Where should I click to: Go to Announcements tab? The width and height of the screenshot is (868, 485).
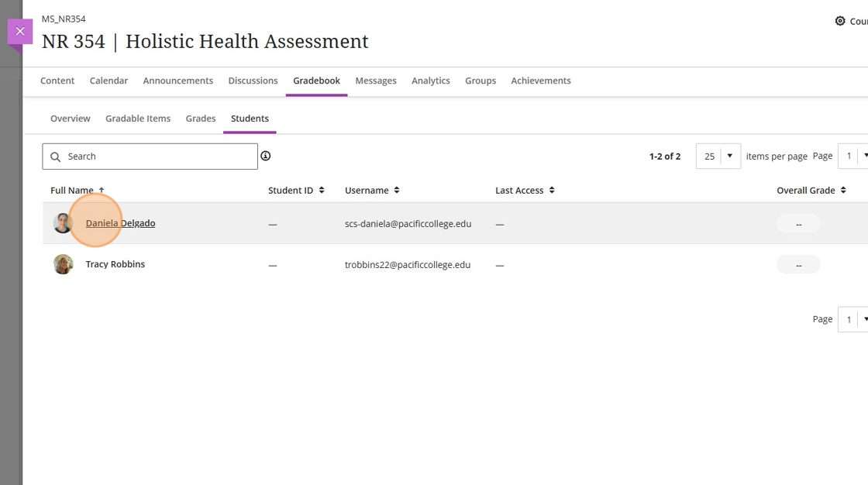177,81
